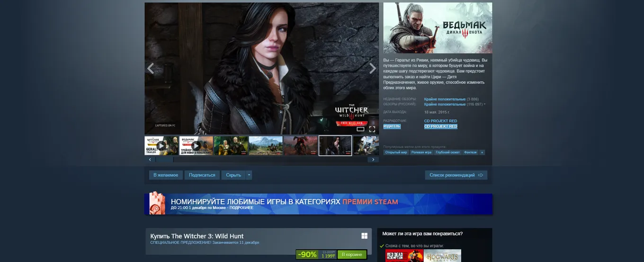
Task: Select the Открытый мир tag
Action: 396,153
